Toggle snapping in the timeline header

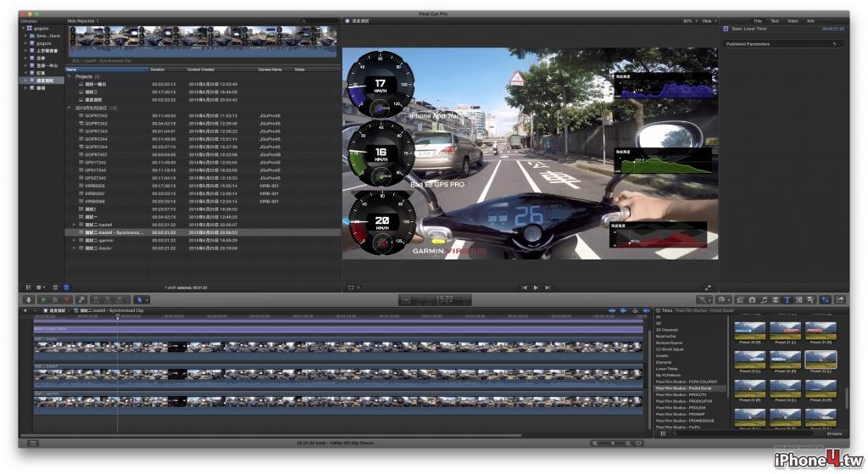click(646, 310)
